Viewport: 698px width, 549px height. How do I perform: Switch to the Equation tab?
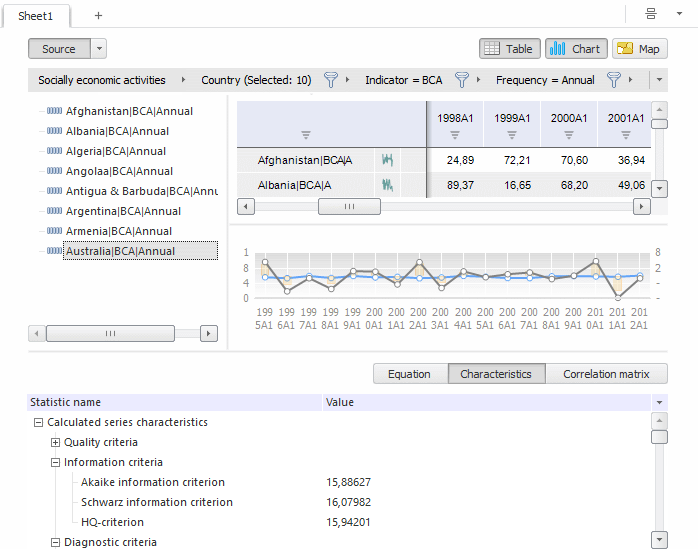click(409, 374)
